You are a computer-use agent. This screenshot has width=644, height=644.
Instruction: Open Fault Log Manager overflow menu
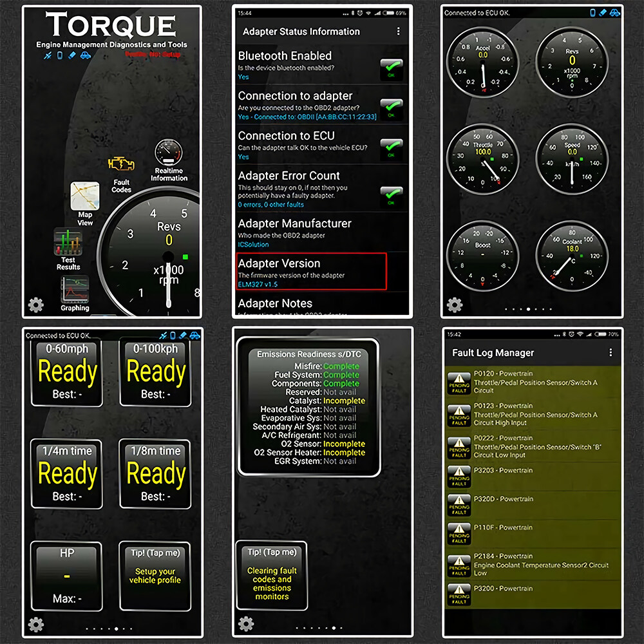[x=611, y=353]
